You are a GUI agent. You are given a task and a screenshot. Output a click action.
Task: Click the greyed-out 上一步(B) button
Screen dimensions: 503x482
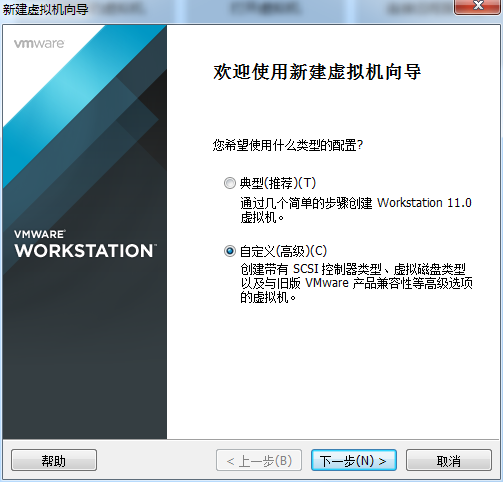tap(259, 460)
